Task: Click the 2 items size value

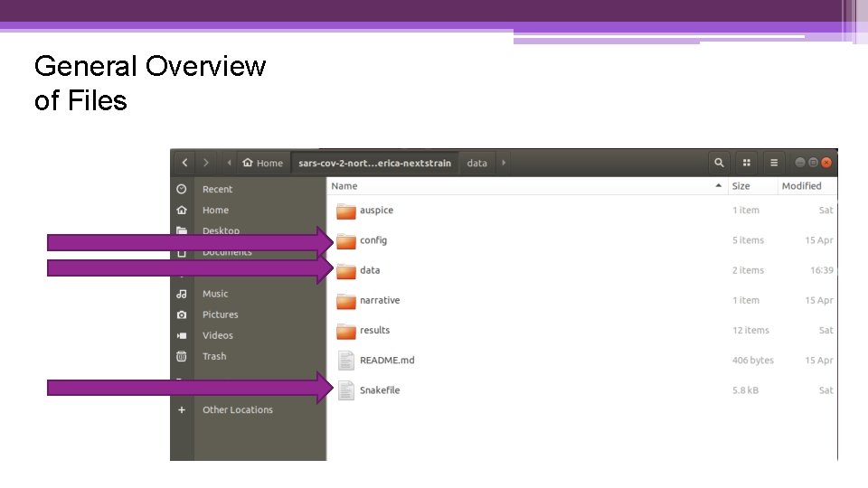Action: (x=748, y=270)
